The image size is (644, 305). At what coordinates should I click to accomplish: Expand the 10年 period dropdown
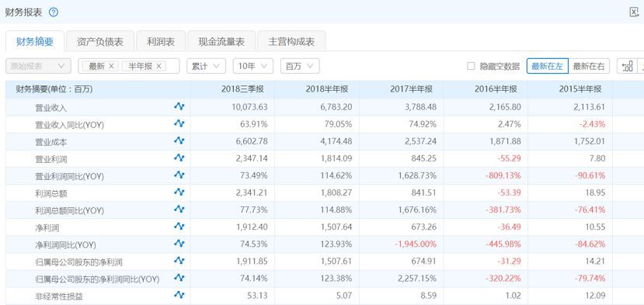pos(253,66)
